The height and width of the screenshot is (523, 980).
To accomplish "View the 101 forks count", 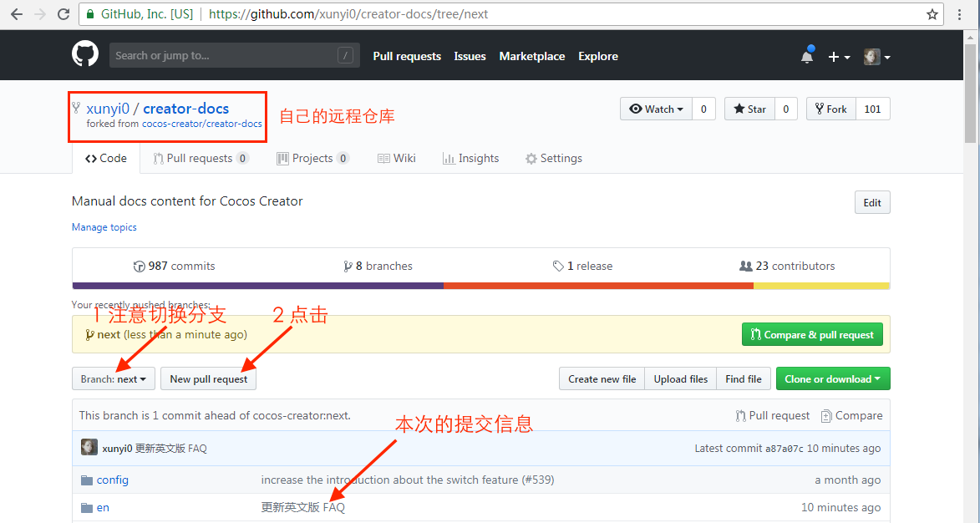I will click(872, 109).
